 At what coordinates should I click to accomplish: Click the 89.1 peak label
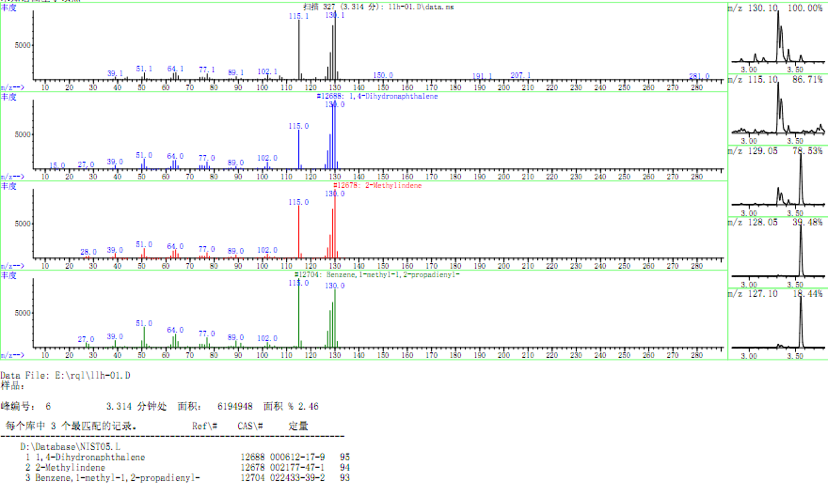pyautogui.click(x=236, y=72)
